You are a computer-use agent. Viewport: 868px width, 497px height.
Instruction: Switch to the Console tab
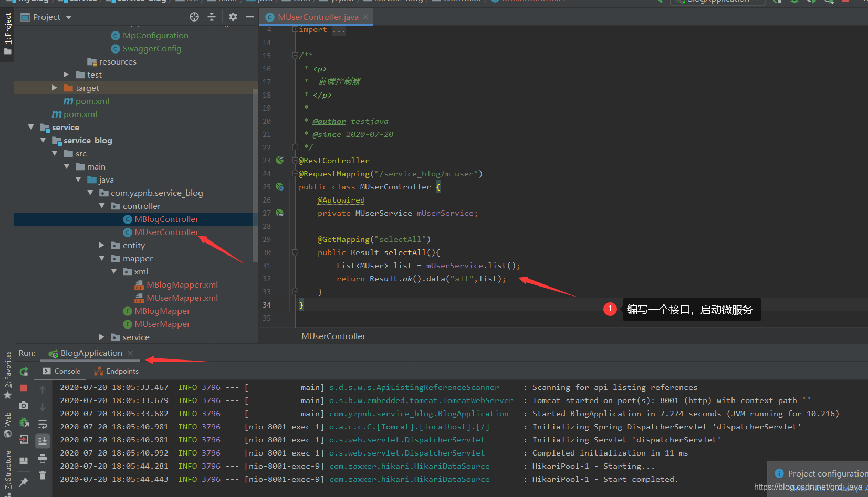point(61,371)
